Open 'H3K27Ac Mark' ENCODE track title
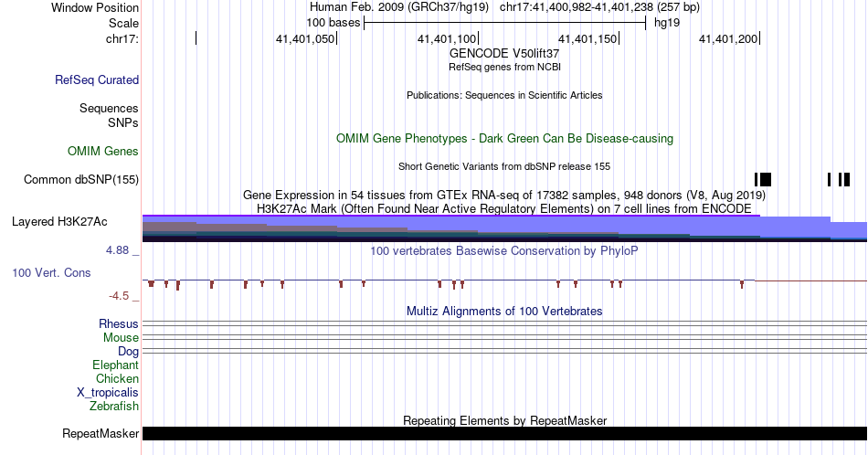The width and height of the screenshot is (868, 455). tap(504, 209)
